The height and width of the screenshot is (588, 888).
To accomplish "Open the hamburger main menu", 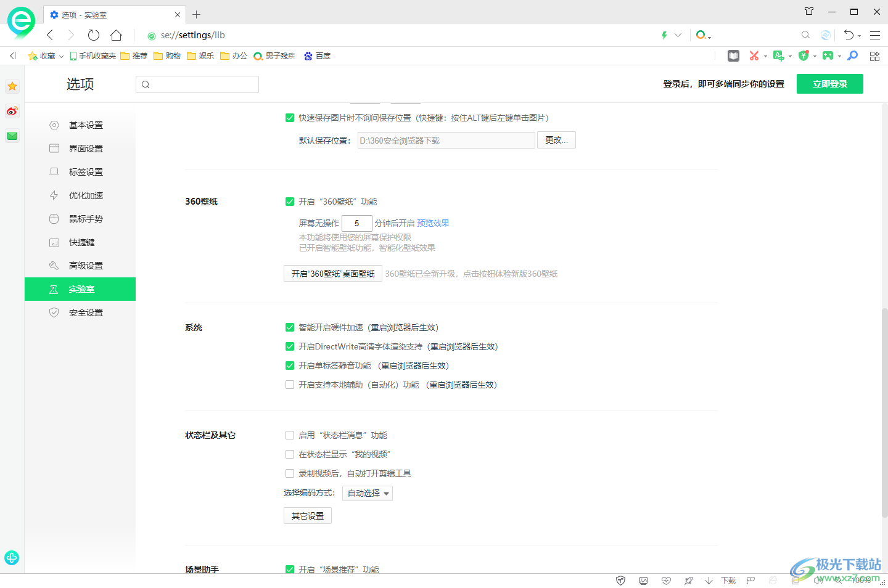I will point(875,35).
